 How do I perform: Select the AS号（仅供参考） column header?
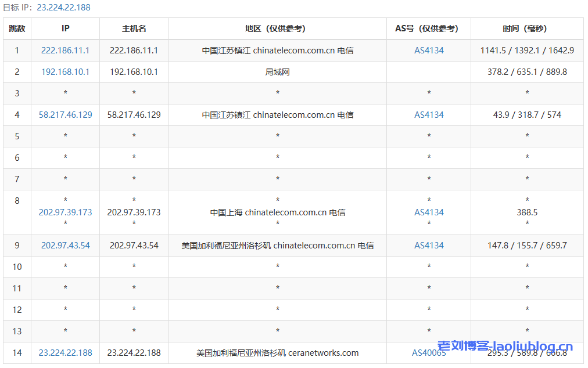(428, 28)
